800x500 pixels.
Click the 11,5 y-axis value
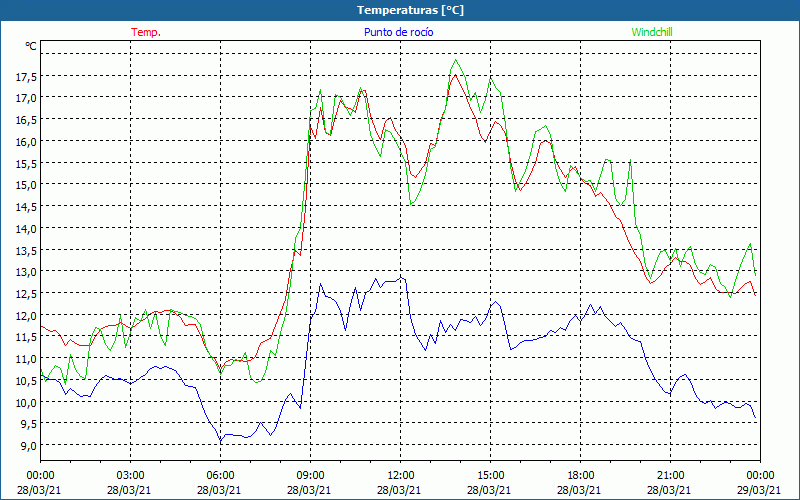pyautogui.click(x=26, y=337)
